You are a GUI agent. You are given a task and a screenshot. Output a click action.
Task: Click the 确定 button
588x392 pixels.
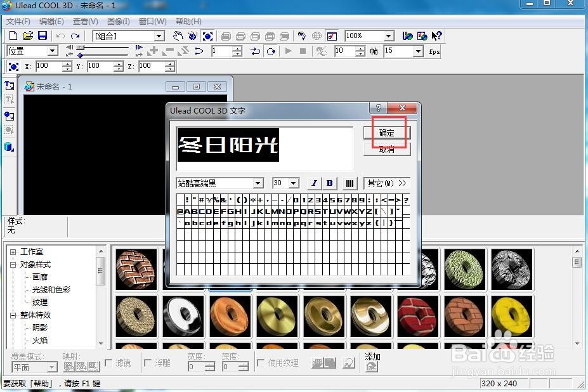[x=387, y=133]
